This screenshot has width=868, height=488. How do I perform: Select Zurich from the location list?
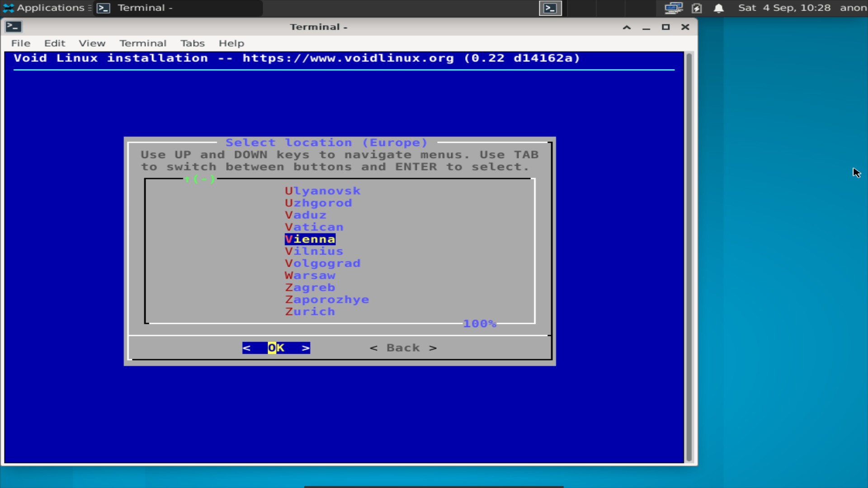point(310,311)
